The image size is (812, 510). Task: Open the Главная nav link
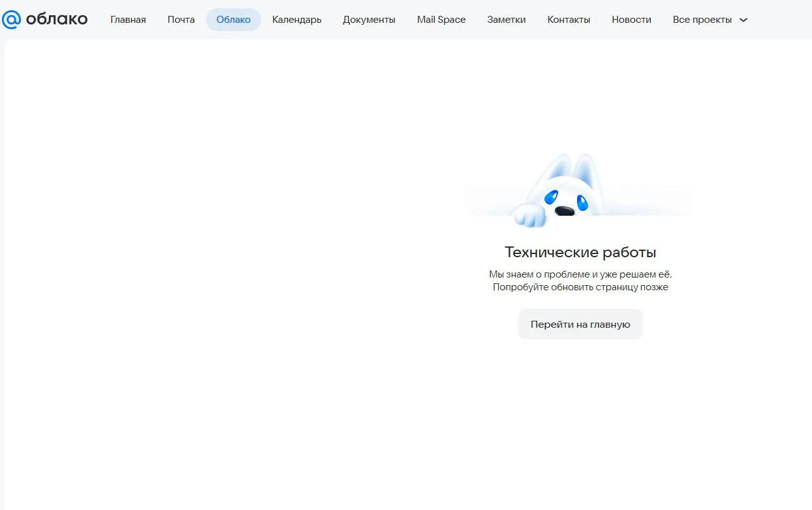click(x=128, y=20)
